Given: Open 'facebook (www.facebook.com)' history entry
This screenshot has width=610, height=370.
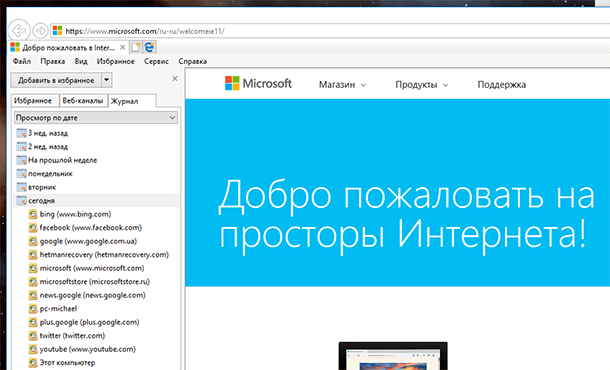Looking at the screenshot, I should coord(91,228).
